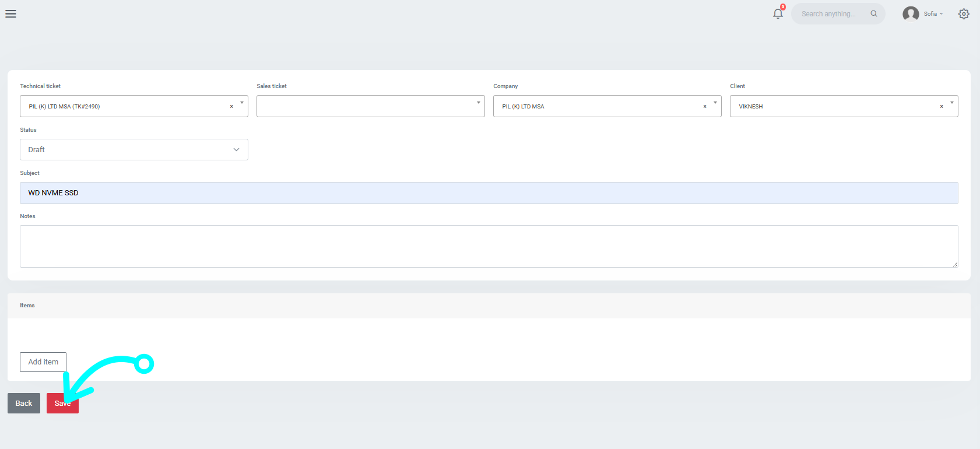The width and height of the screenshot is (980, 449).
Task: Open the Status Draft dropdown
Action: coord(134,150)
